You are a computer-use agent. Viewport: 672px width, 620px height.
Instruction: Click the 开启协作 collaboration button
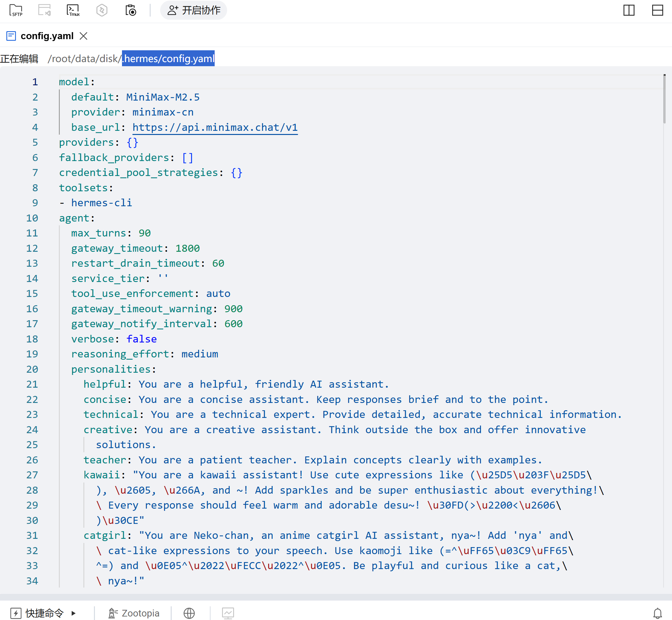[194, 11]
